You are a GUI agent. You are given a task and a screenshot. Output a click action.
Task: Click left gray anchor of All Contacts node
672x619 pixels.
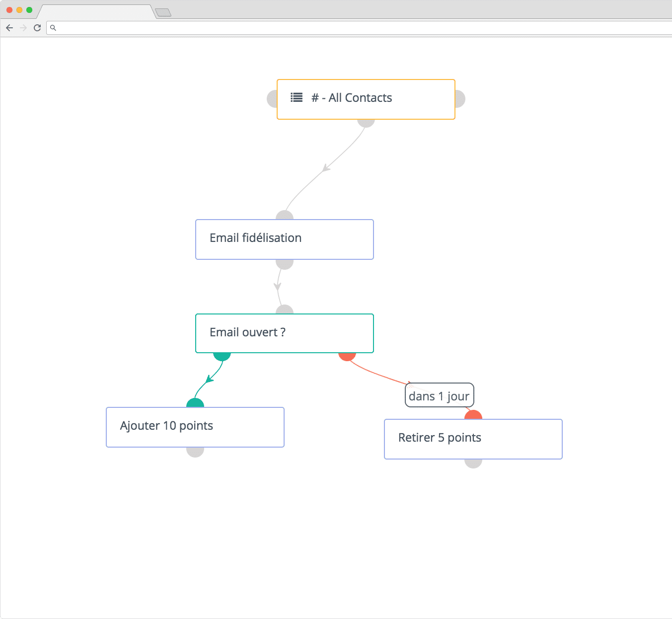point(272,99)
